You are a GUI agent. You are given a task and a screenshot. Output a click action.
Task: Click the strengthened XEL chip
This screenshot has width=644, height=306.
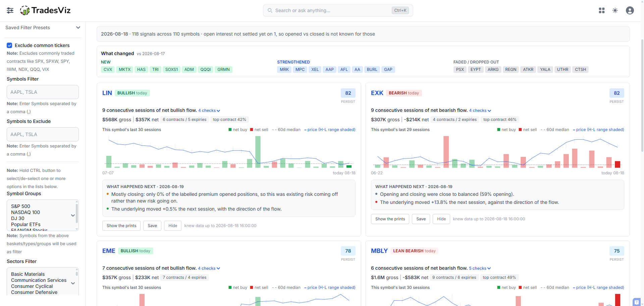coord(315,70)
